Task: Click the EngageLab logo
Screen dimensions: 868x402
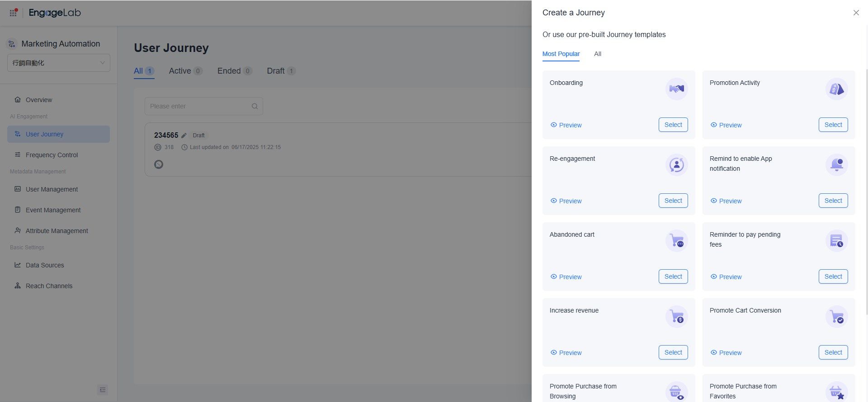Action: click(x=55, y=13)
